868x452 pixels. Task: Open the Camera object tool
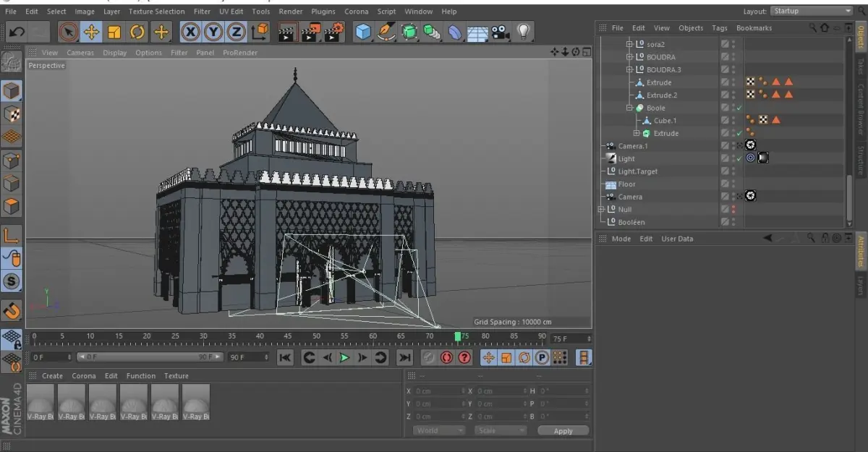point(499,32)
